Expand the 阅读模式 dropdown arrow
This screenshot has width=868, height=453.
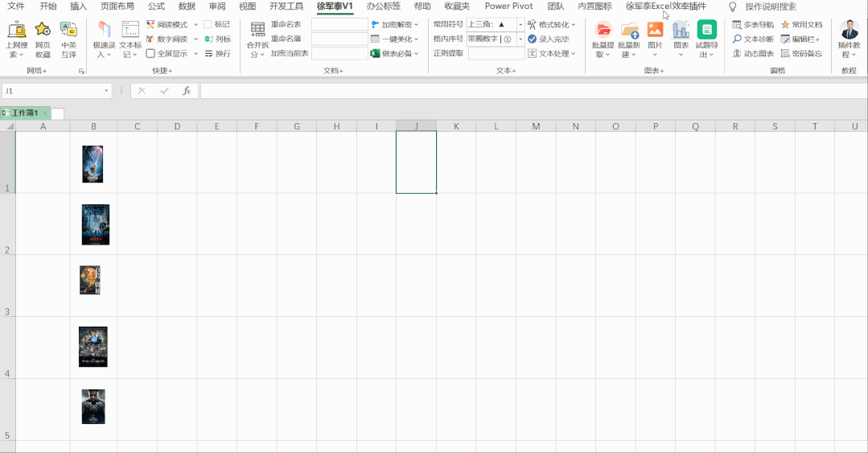(196, 24)
